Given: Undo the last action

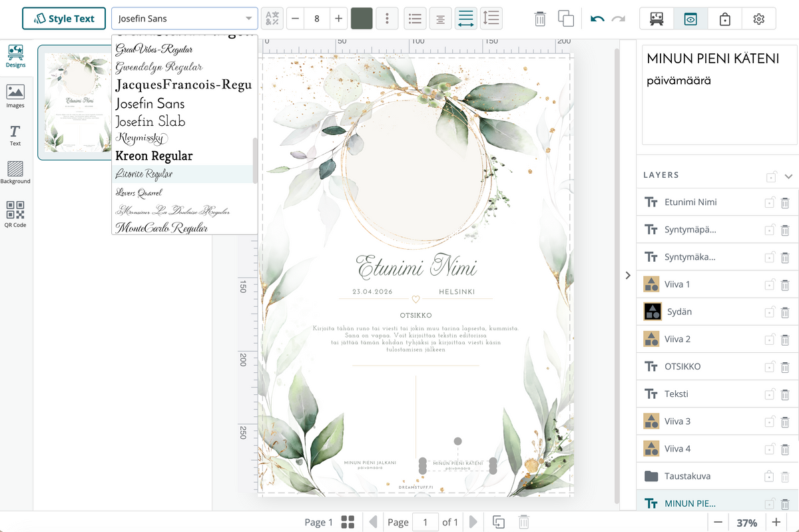Looking at the screenshot, I should click(597, 19).
